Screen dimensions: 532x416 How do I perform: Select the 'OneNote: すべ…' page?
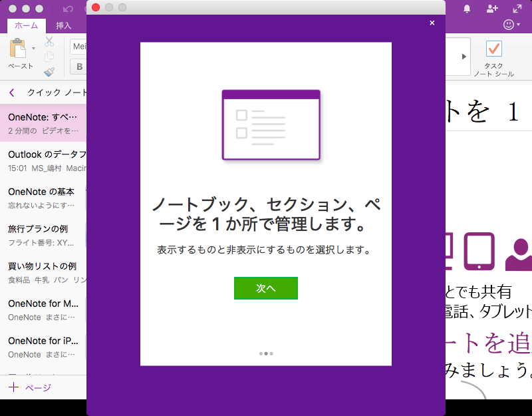[43, 123]
